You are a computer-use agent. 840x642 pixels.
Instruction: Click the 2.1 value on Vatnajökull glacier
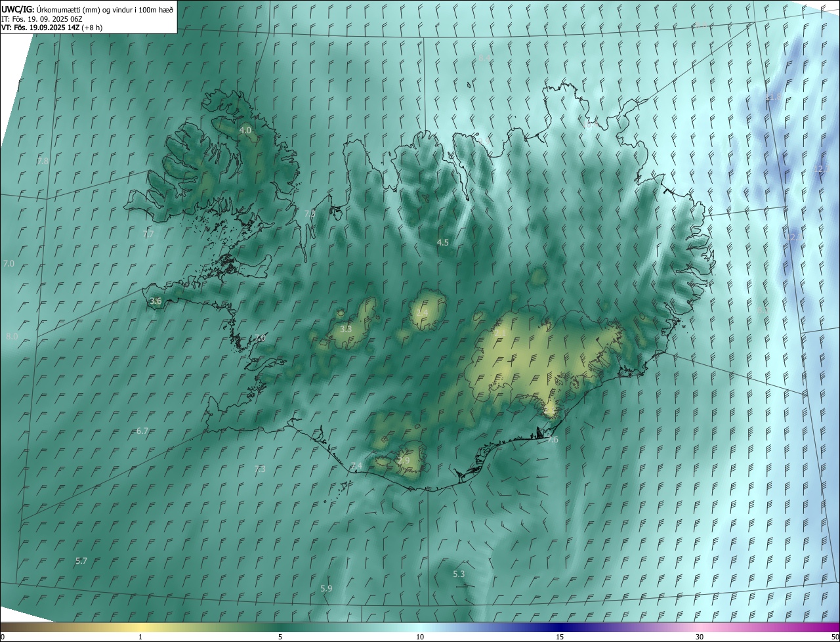(x=499, y=333)
